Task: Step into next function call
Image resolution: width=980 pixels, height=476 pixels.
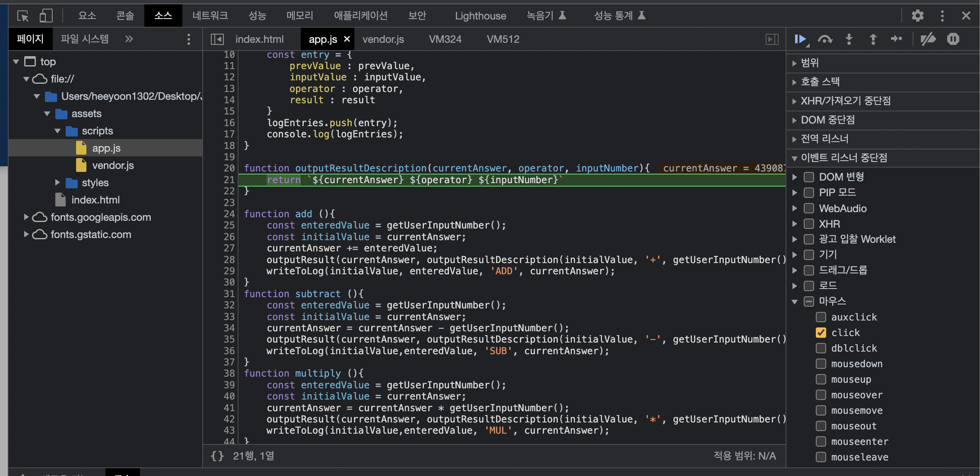Action: (x=849, y=39)
